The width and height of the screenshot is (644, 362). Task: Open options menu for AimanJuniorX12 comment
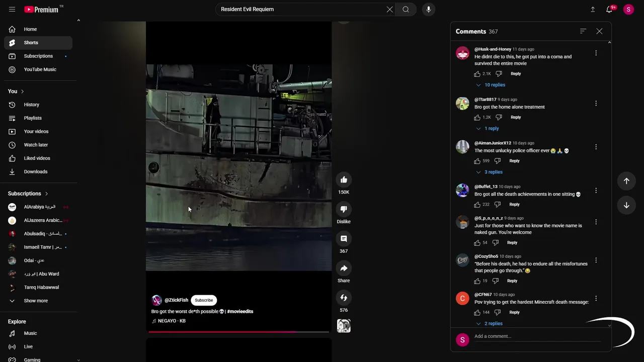tap(596, 147)
